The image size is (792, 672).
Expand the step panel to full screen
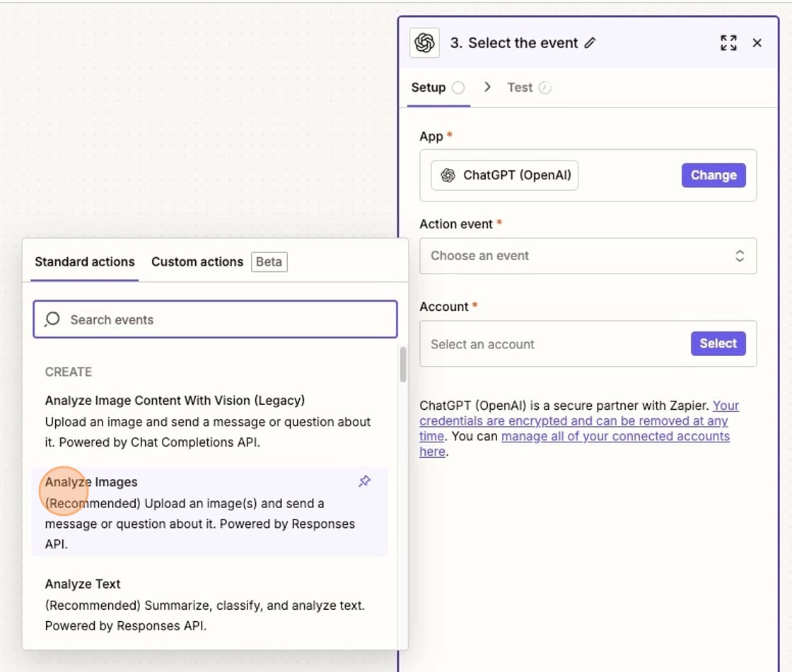click(x=728, y=43)
